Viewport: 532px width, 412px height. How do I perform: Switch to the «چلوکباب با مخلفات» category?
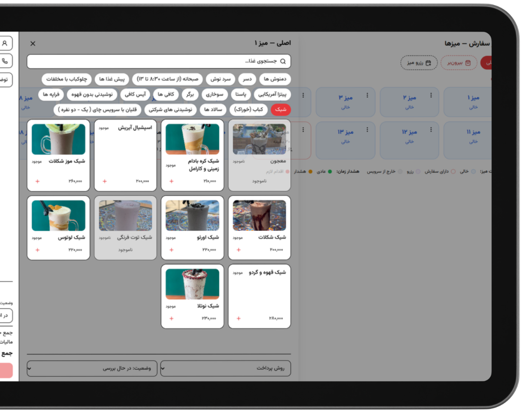67,79
